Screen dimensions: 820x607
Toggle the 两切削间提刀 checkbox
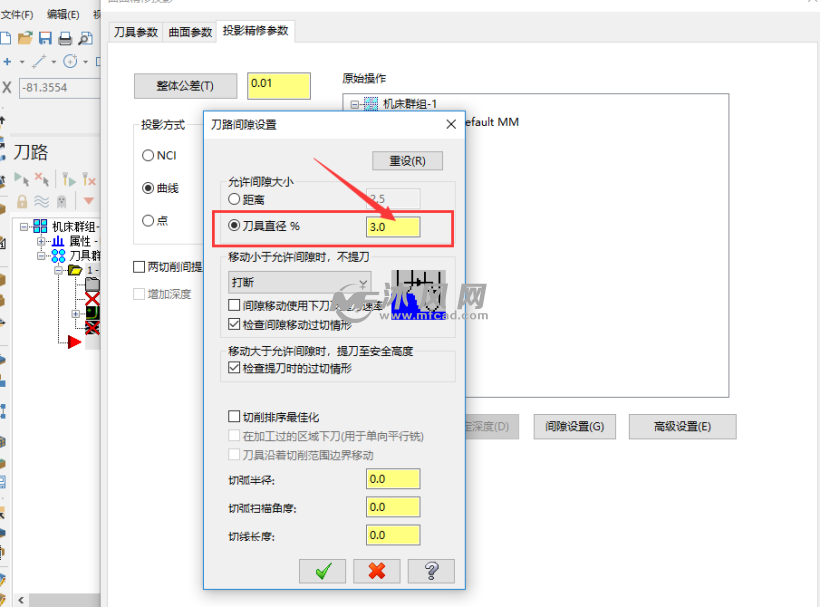[x=139, y=267]
